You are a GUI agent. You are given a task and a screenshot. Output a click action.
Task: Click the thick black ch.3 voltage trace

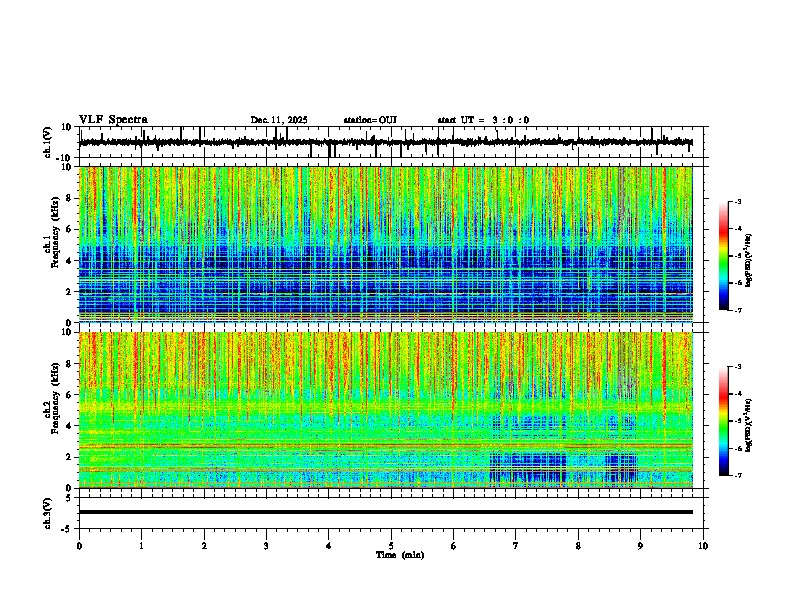pos(386,512)
